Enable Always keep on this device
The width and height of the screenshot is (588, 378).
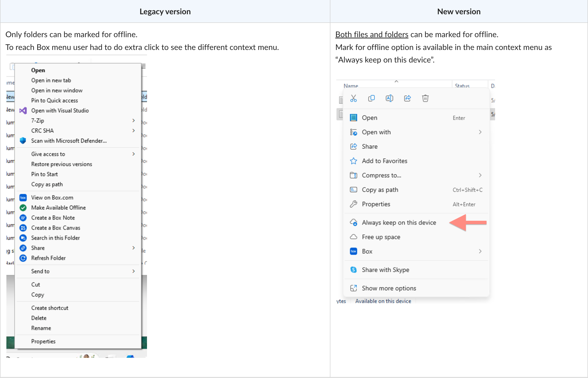pyautogui.click(x=399, y=222)
